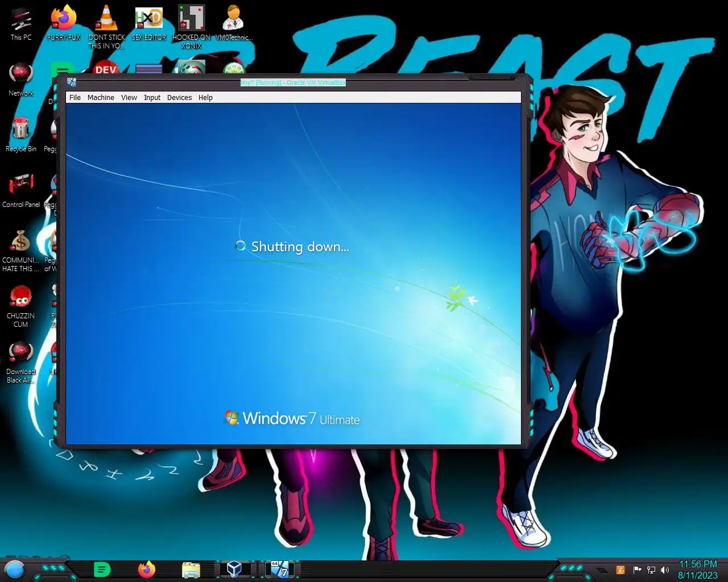The height and width of the screenshot is (582, 728).
Task: Select the Control Panel desktop icon
Action: tap(21, 190)
